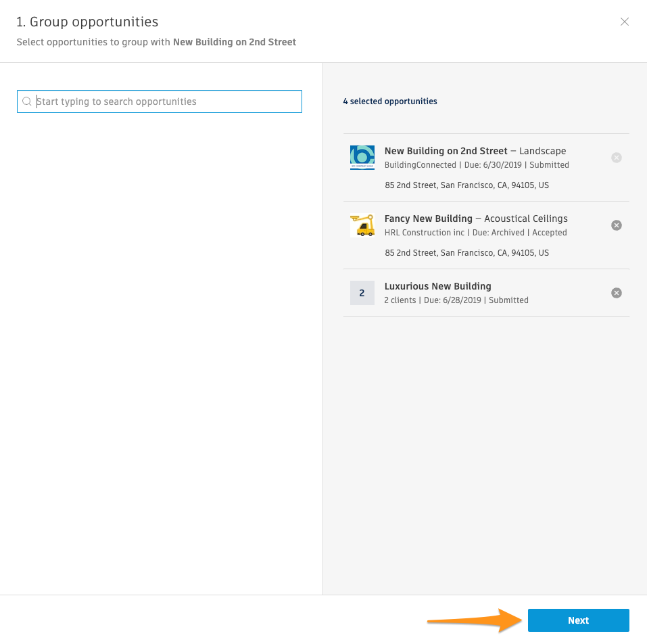This screenshot has height=644, width=647.
Task: Select the "Luxurious New Building" title
Action: [438, 286]
